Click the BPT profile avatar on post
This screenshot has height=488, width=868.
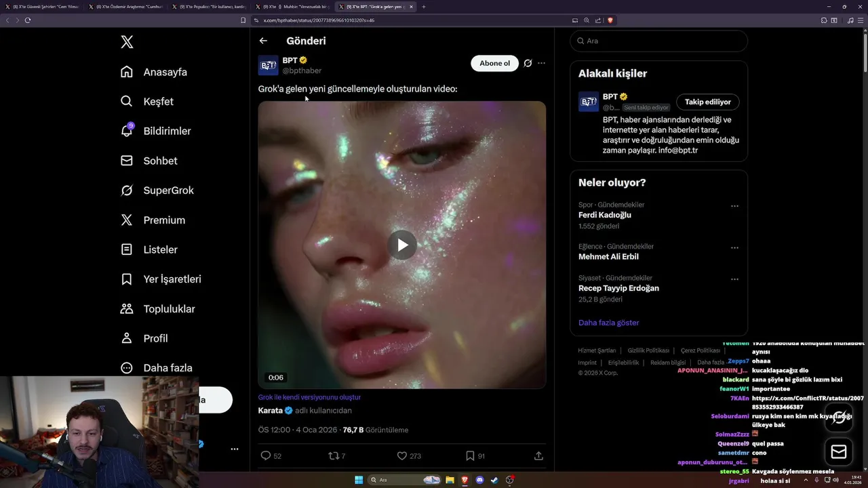point(269,65)
